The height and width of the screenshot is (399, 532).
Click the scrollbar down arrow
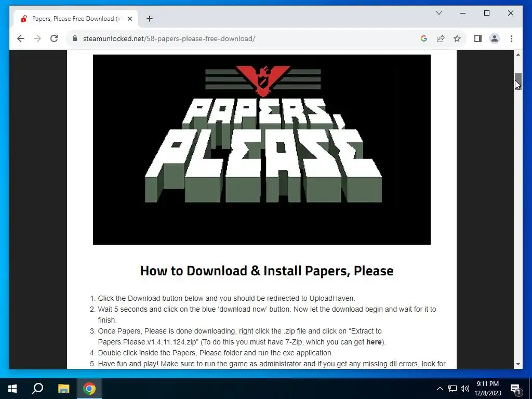tap(518, 364)
